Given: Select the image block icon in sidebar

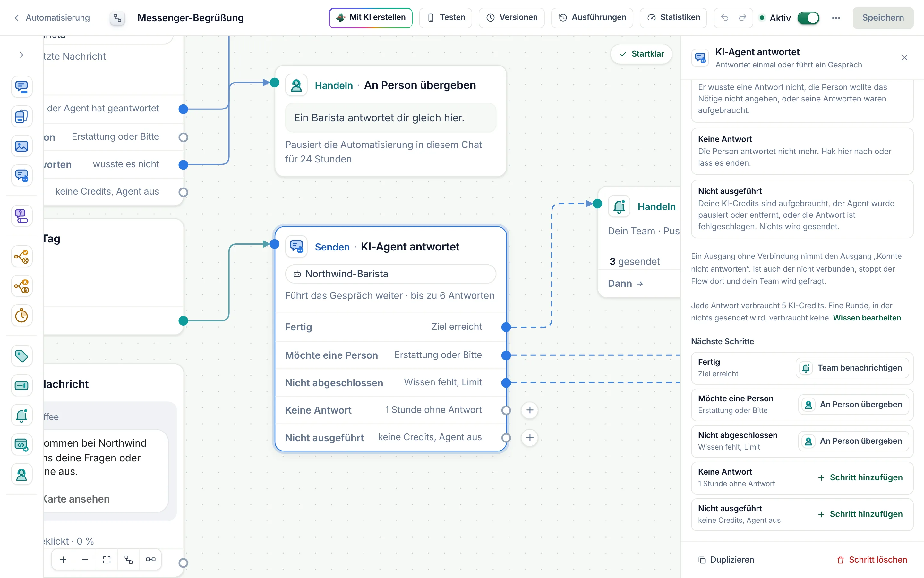Looking at the screenshot, I should click(21, 146).
